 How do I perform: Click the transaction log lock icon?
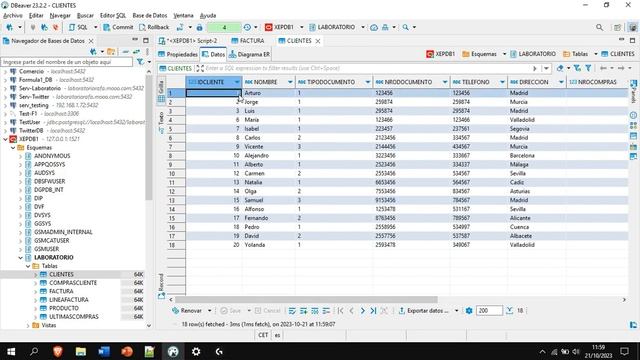(x=200, y=27)
